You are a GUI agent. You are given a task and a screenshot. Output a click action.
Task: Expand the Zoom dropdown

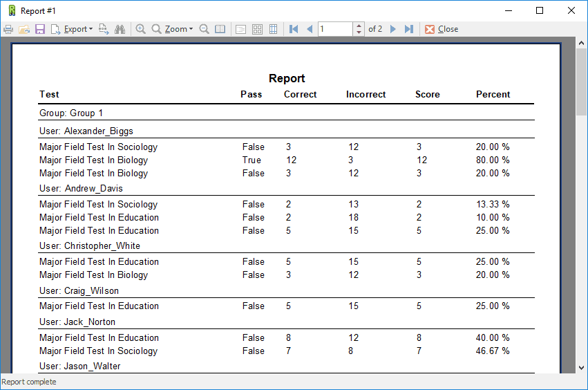click(178, 29)
